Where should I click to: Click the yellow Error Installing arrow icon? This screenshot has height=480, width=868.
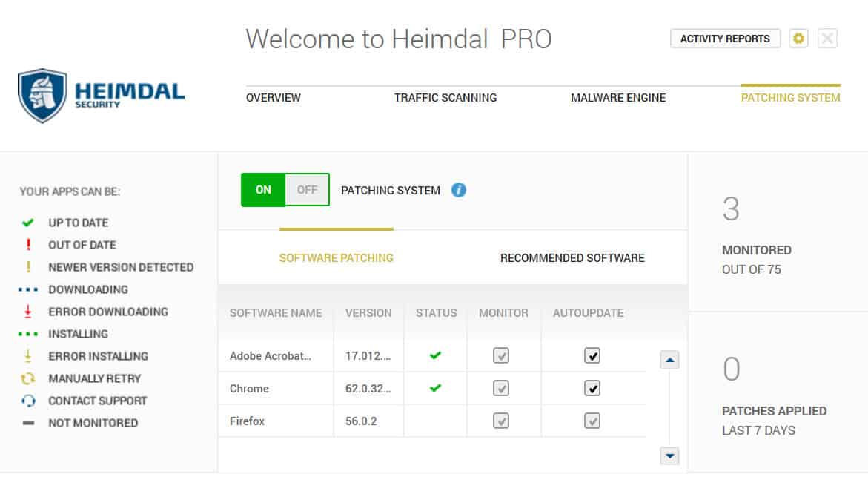28,356
